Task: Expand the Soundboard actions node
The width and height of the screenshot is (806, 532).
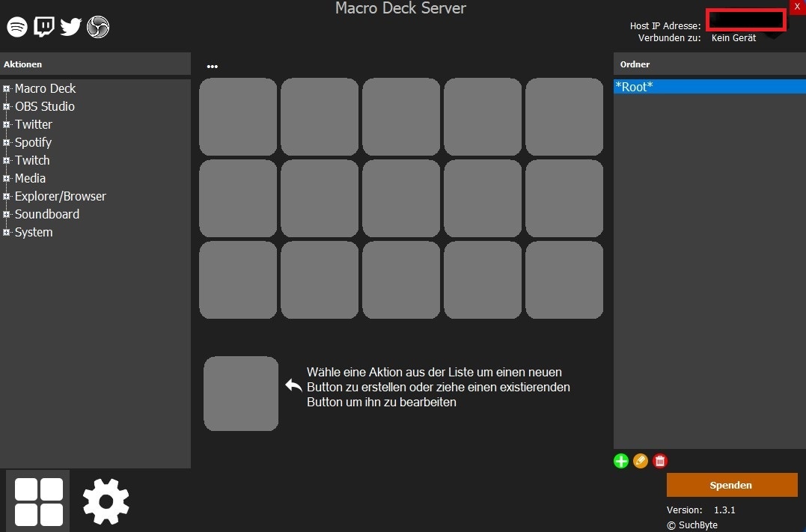Action: (x=6, y=215)
